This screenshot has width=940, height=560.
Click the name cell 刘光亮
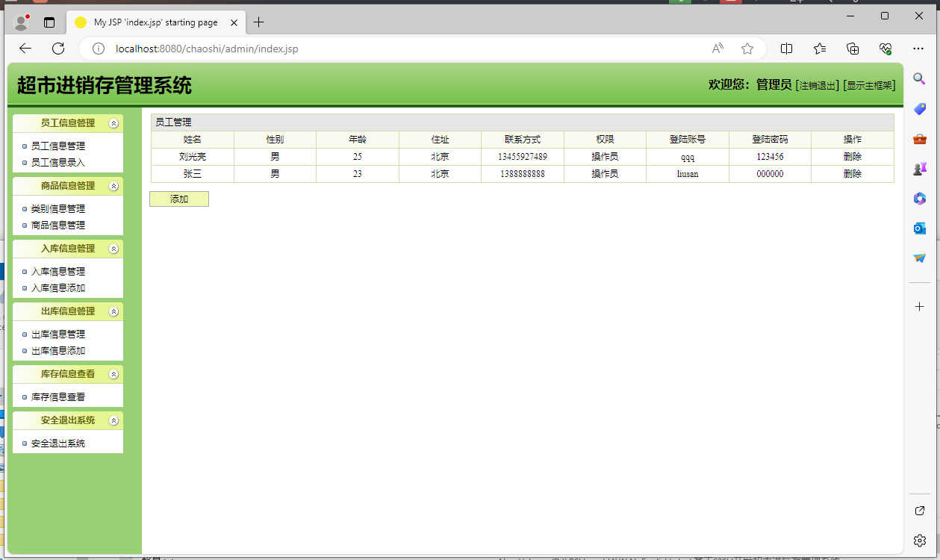pyautogui.click(x=193, y=157)
